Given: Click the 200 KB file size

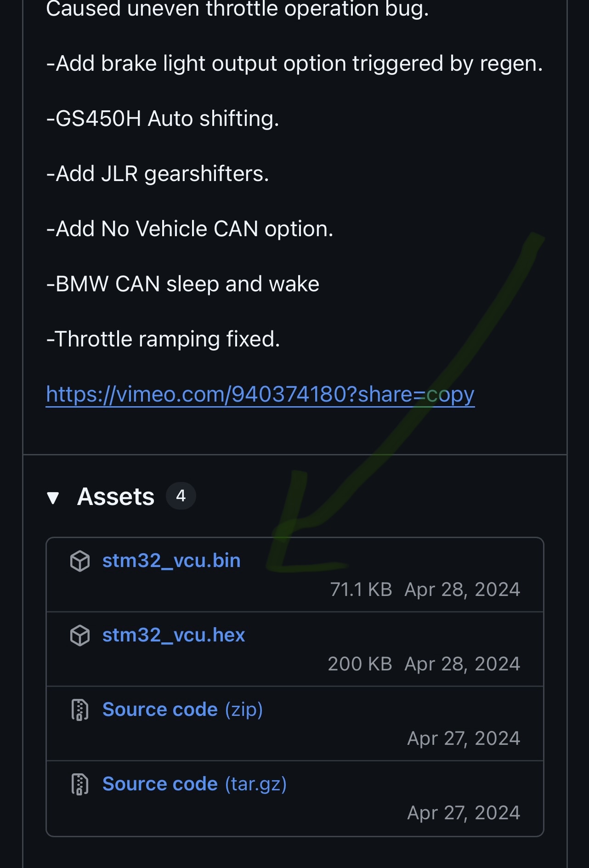Looking at the screenshot, I should [360, 664].
